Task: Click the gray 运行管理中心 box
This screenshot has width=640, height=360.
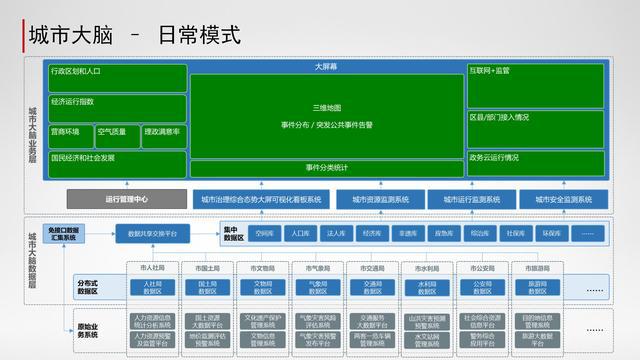Action: [x=127, y=199]
